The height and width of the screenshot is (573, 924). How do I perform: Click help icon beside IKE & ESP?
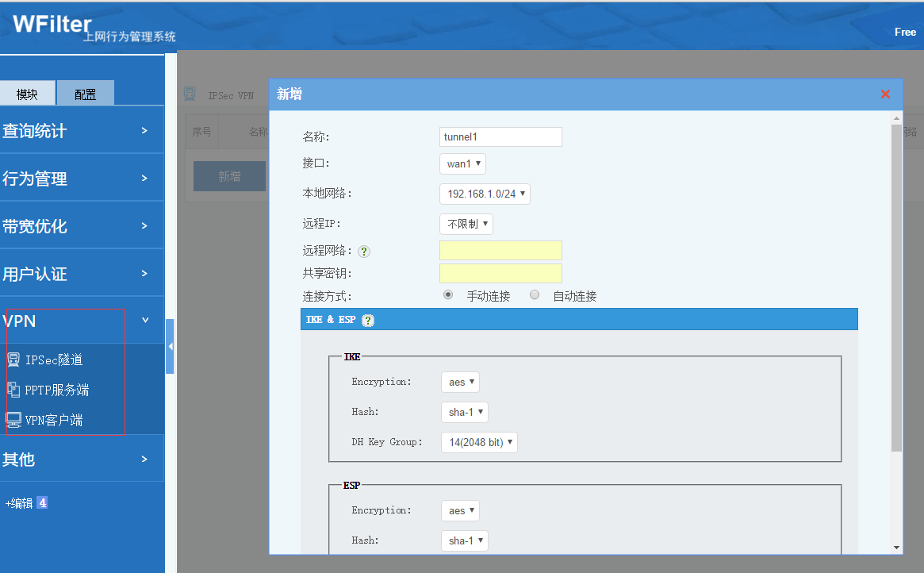[368, 320]
